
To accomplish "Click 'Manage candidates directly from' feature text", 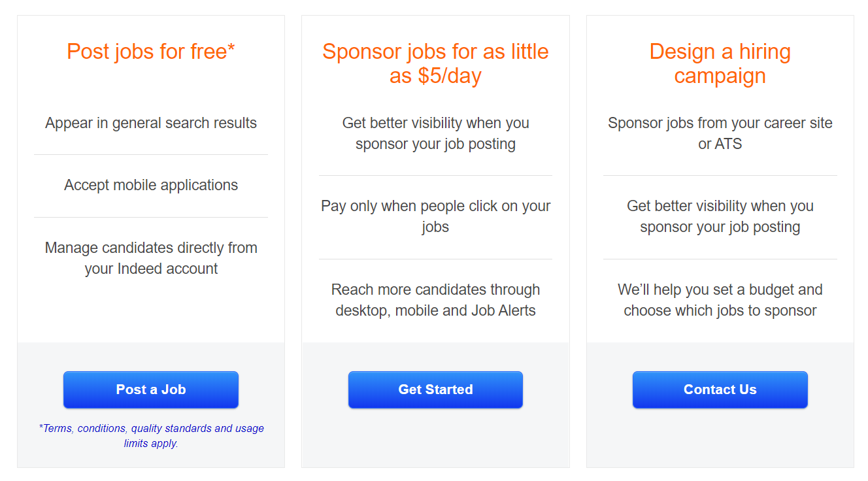I will (x=151, y=248).
